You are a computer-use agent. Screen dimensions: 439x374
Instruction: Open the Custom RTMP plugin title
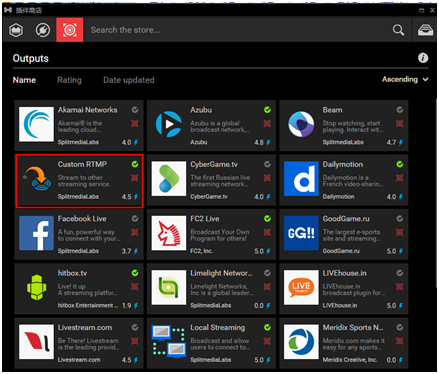(x=82, y=164)
